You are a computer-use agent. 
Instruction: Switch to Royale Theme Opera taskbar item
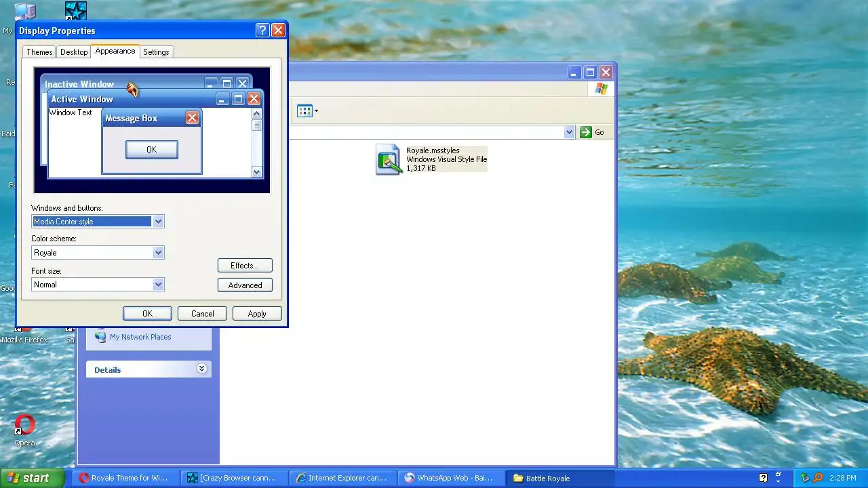127,478
